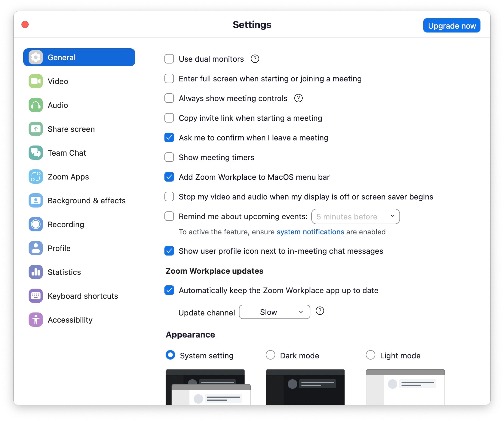The image size is (504, 421).
Task: Click help icon beside Update channel
Action: (x=320, y=311)
